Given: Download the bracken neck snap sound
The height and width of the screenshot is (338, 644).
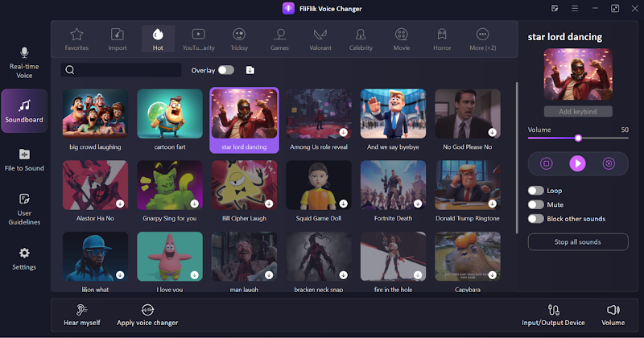Looking at the screenshot, I should [x=344, y=275].
